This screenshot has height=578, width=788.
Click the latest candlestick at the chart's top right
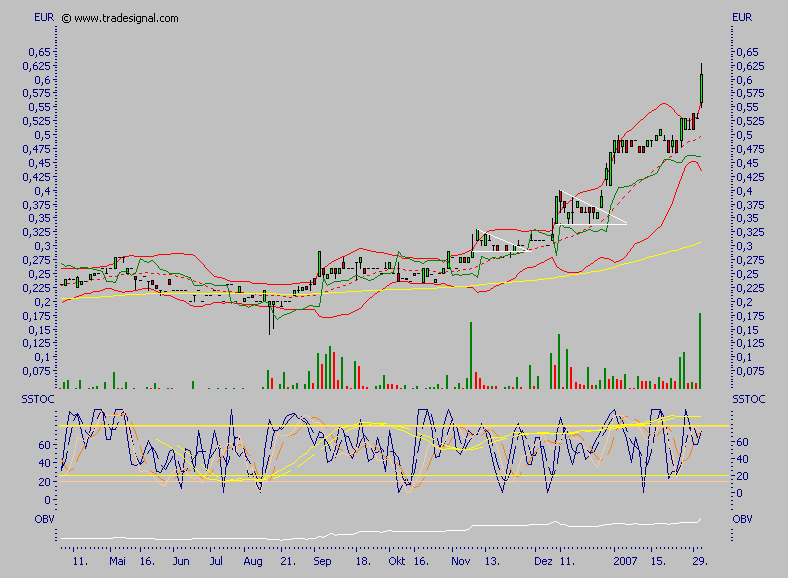(701, 85)
